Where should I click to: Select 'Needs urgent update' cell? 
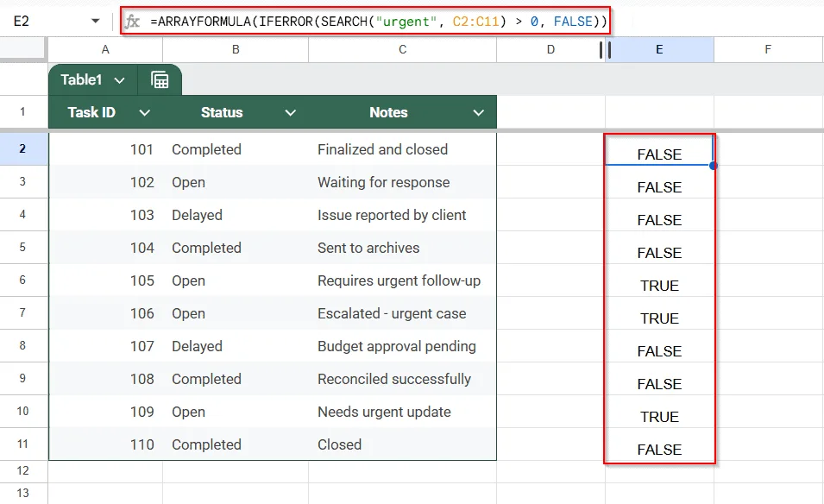(x=403, y=412)
